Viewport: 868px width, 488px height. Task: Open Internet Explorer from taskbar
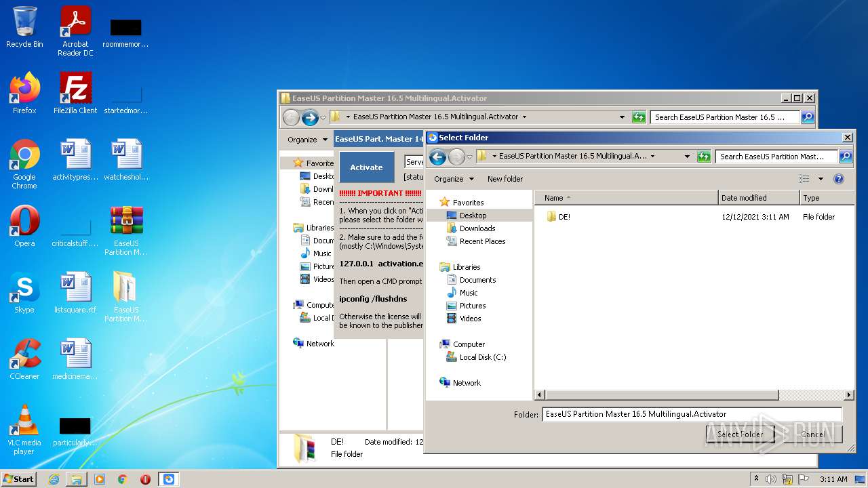click(54, 479)
